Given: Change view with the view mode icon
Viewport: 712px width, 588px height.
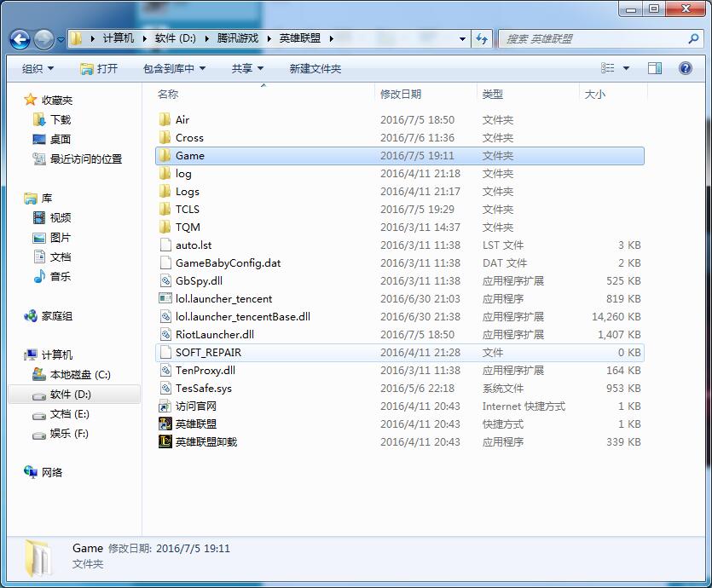Looking at the screenshot, I should (x=608, y=68).
